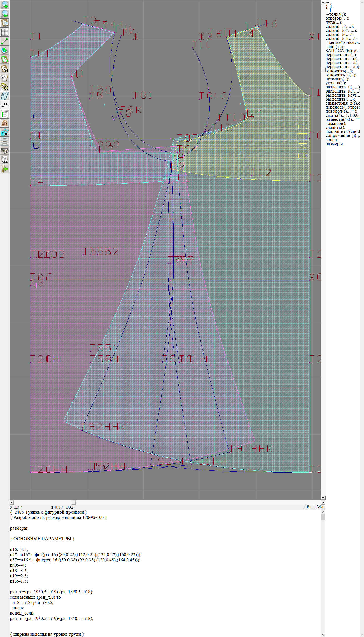Click the Мд button
This screenshot has height=637, width=364.
tap(320, 507)
